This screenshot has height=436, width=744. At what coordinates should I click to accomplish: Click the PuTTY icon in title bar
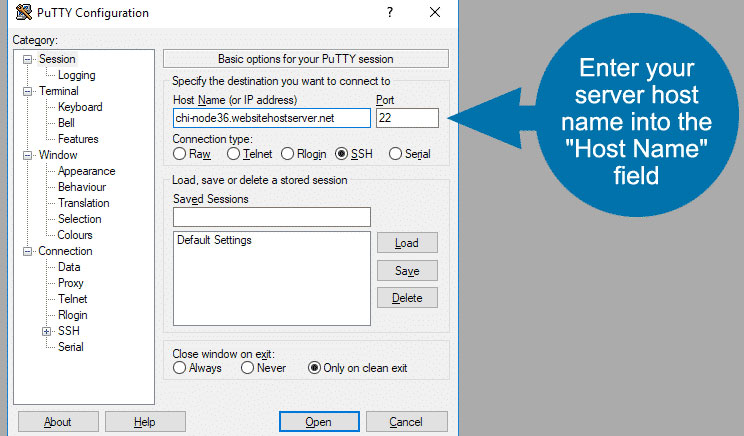pos(24,12)
